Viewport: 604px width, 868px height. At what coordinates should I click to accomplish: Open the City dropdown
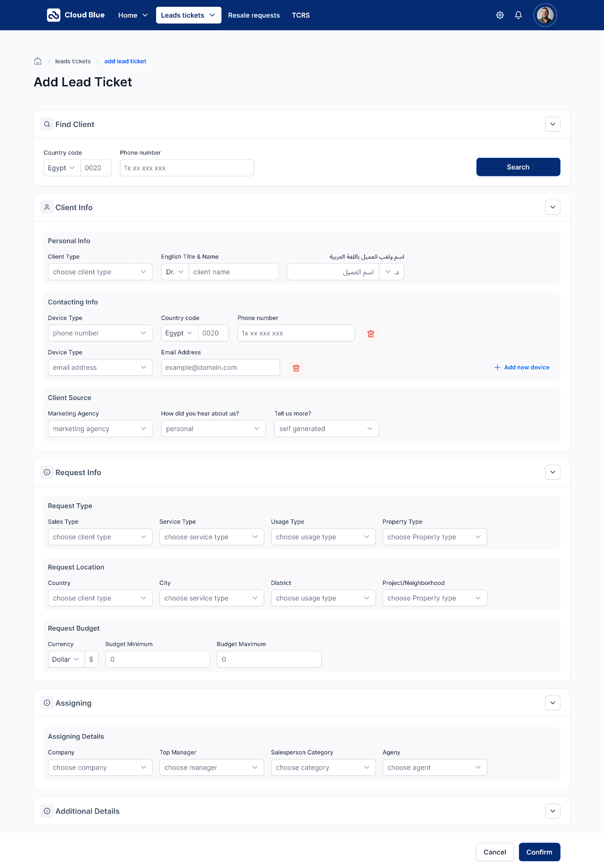[x=212, y=598]
